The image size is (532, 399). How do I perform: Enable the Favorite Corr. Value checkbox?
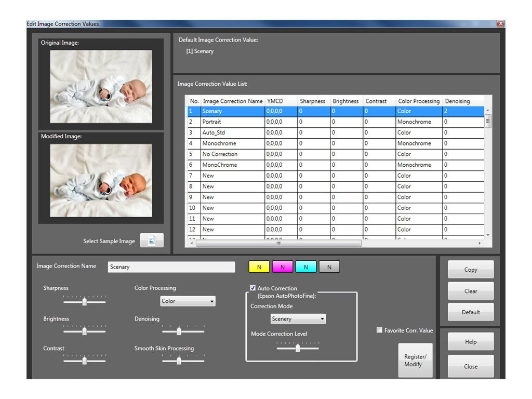(x=379, y=330)
